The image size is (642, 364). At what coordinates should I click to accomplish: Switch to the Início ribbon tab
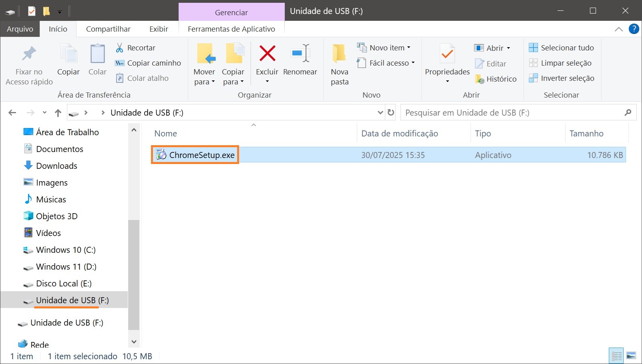[x=58, y=29]
